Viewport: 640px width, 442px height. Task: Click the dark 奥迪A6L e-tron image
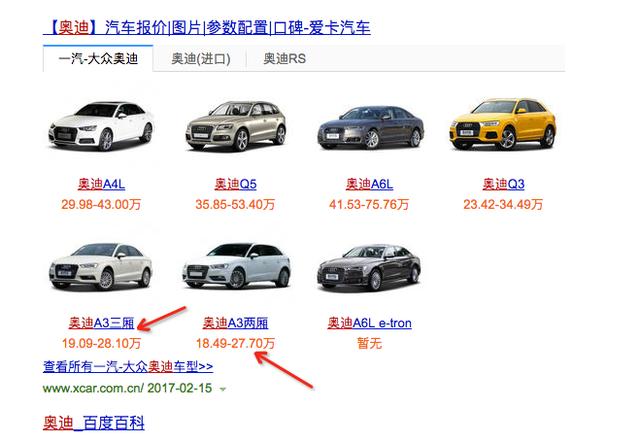(369, 268)
